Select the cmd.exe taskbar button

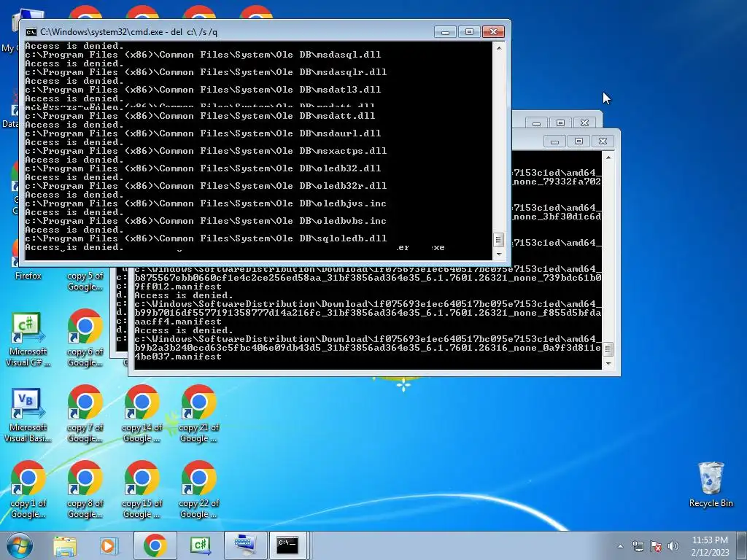pyautogui.click(x=287, y=545)
